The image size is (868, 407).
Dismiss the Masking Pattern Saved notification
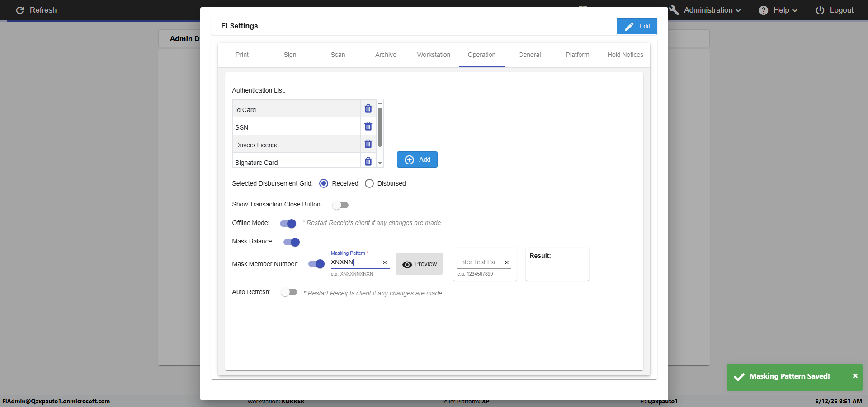(855, 376)
